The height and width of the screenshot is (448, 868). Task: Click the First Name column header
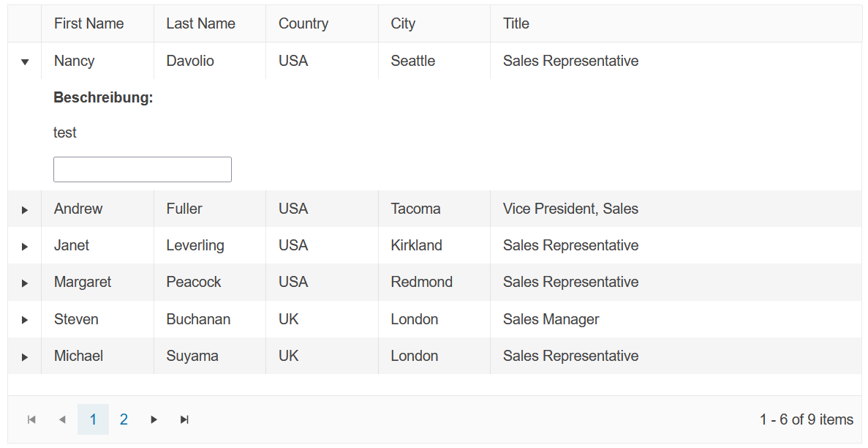pyautogui.click(x=88, y=23)
